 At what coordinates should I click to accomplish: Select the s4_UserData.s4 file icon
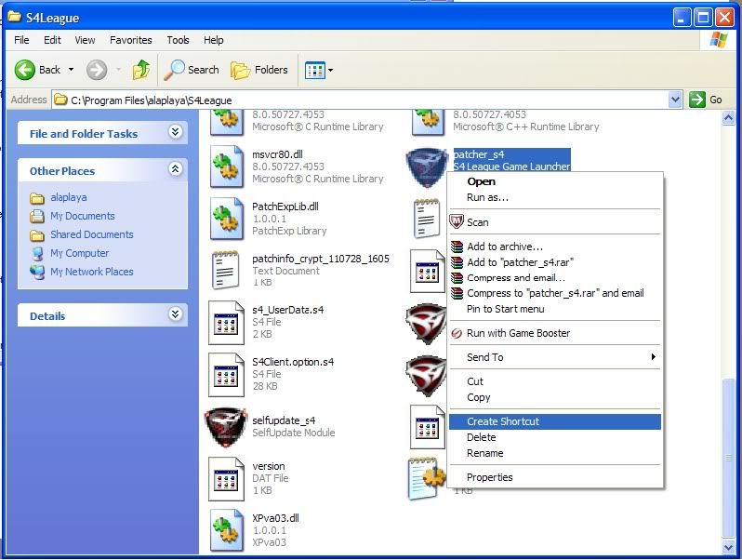pyautogui.click(x=226, y=323)
